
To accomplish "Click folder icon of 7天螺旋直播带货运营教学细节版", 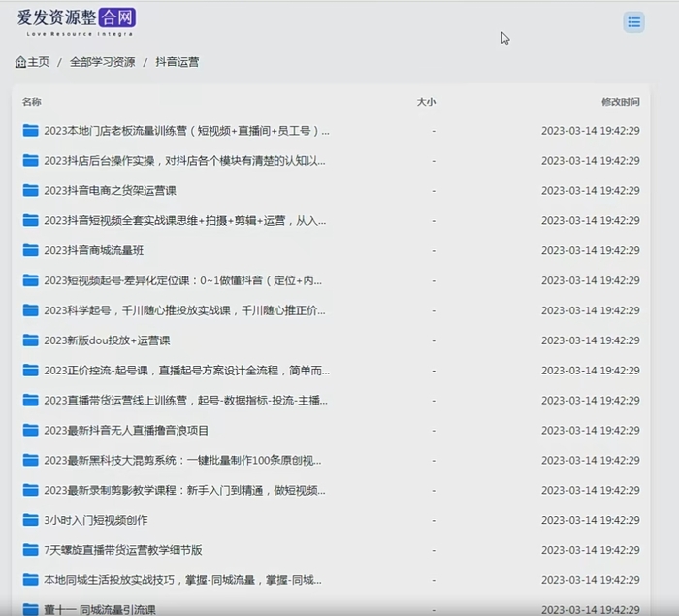I will point(30,550).
